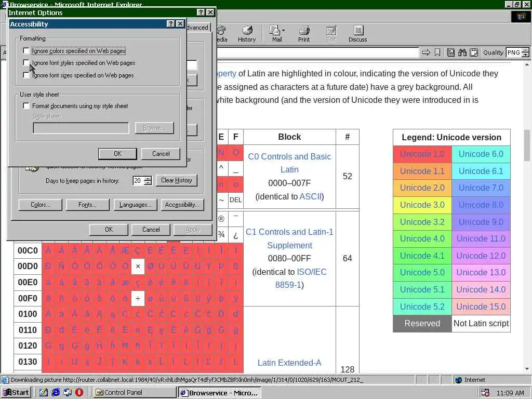Image resolution: width=532 pixels, height=399 pixels.
Task: Open the C0 Controls and Basic Latin link
Action: coord(289,163)
